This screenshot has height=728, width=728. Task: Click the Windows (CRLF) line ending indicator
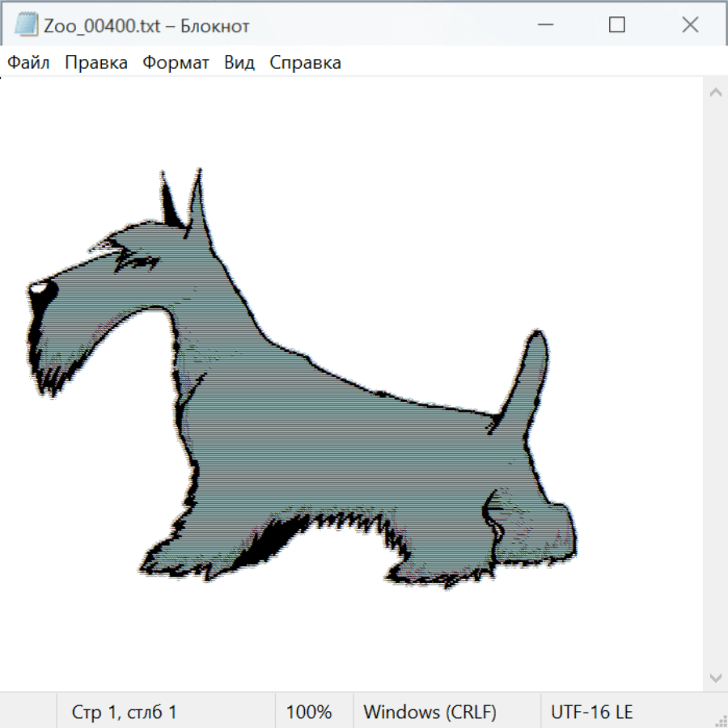[430, 712]
